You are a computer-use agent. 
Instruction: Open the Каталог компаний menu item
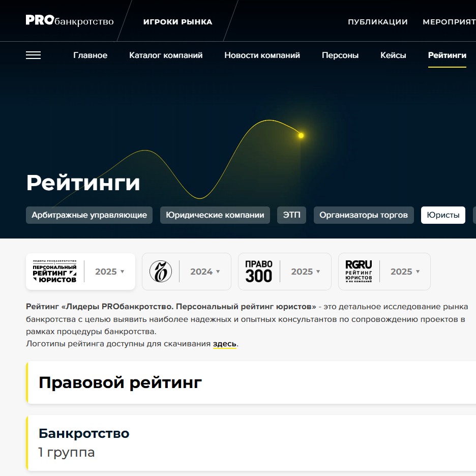[166, 55]
